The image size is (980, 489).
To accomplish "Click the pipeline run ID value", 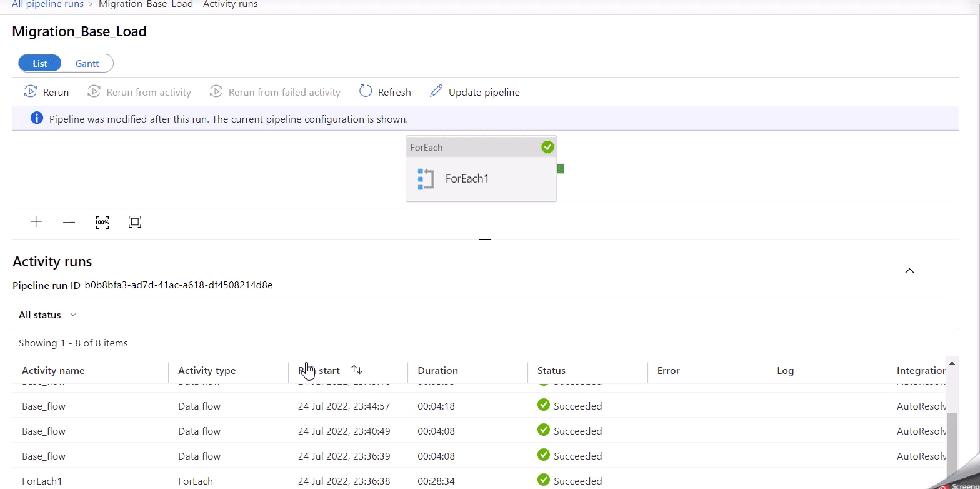I will click(179, 285).
